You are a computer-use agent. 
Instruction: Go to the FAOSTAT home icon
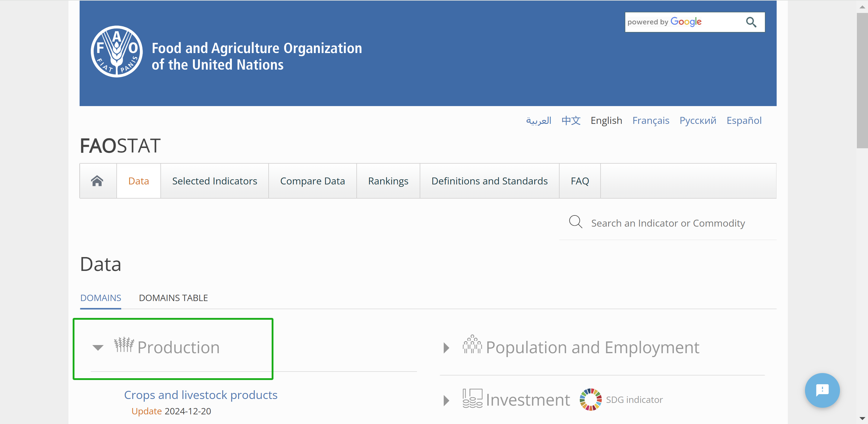(x=97, y=181)
